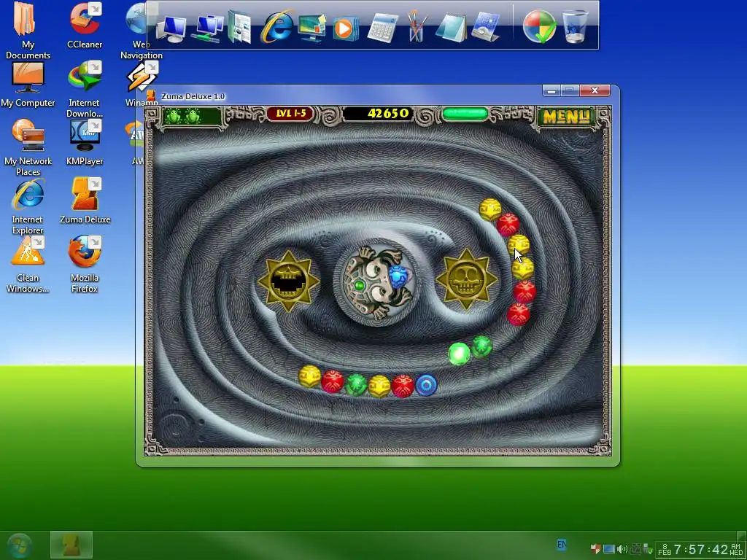Click the LVL 1-5 level indicator

click(x=290, y=113)
